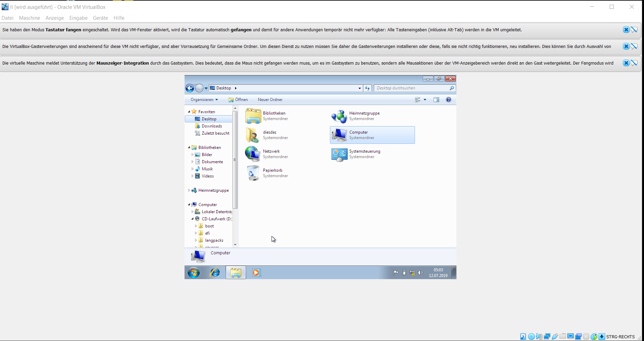Click the navigation pane scrollbar down arrow

pos(235,245)
